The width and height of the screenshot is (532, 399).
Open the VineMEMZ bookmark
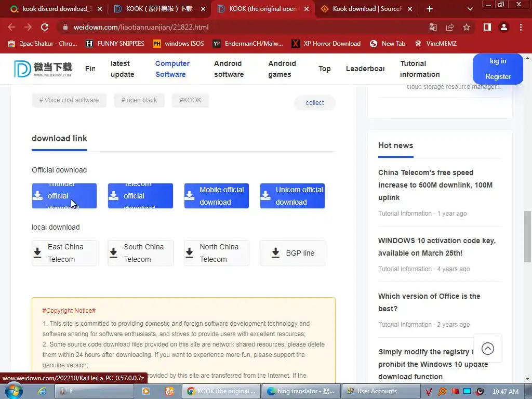click(x=436, y=44)
